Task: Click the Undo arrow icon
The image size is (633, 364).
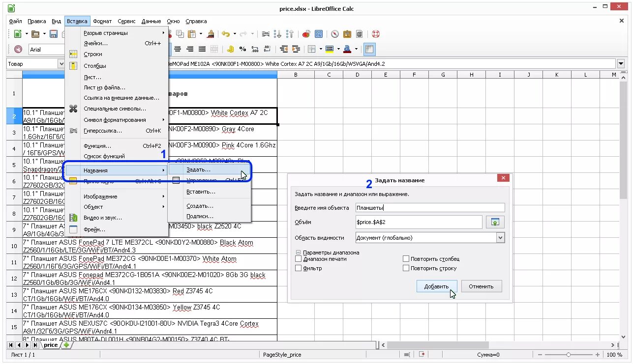Action: [226, 34]
